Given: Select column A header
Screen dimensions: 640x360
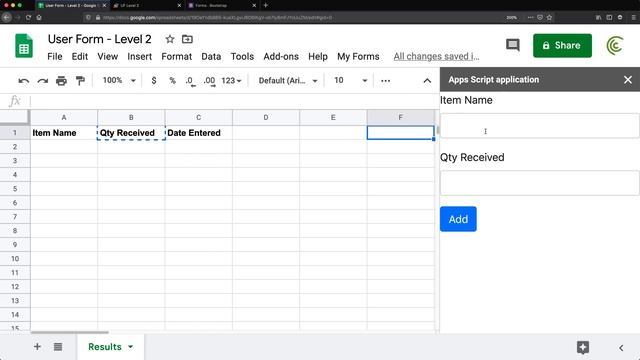Looking at the screenshot, I should click(64, 118).
